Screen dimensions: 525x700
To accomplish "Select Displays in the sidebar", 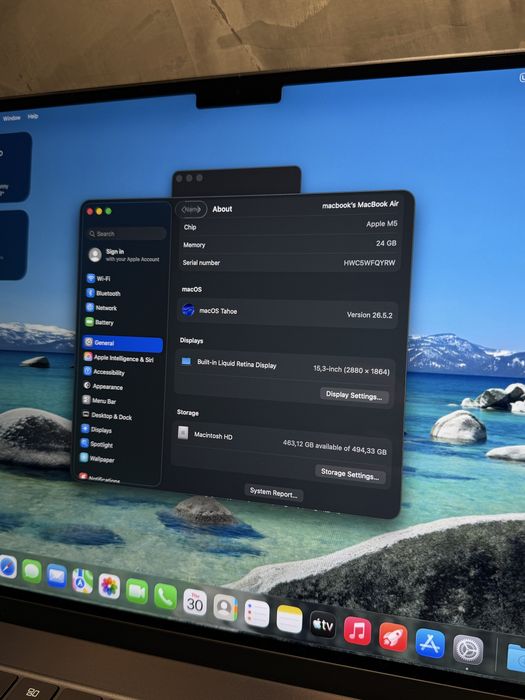I will point(96,430).
